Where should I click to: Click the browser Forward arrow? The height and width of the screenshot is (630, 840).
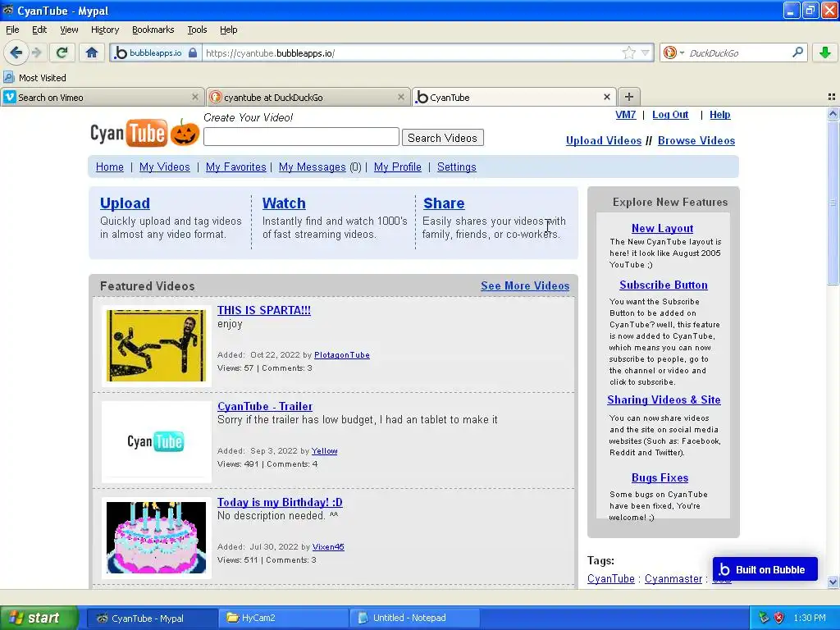click(x=36, y=52)
